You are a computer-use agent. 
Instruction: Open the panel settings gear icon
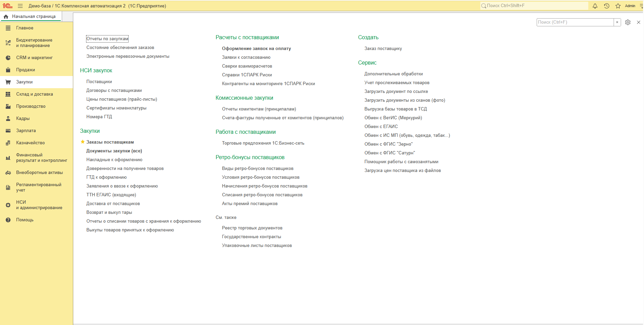628,22
